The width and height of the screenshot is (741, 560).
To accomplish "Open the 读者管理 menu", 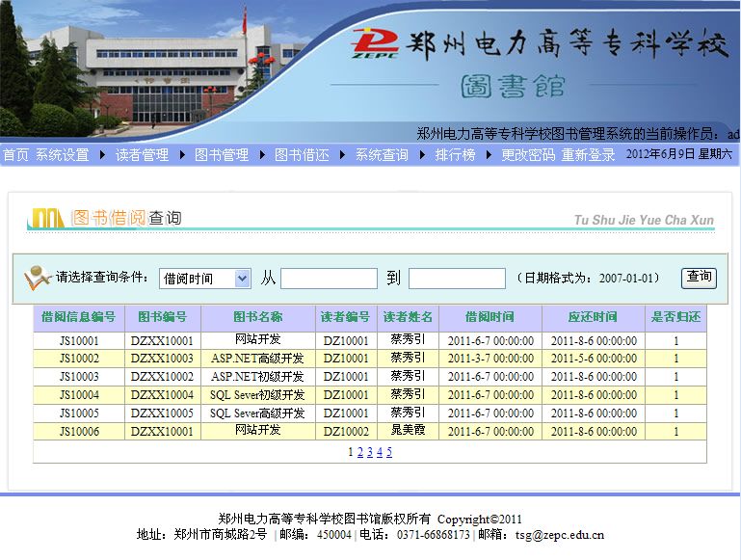I will [143, 154].
